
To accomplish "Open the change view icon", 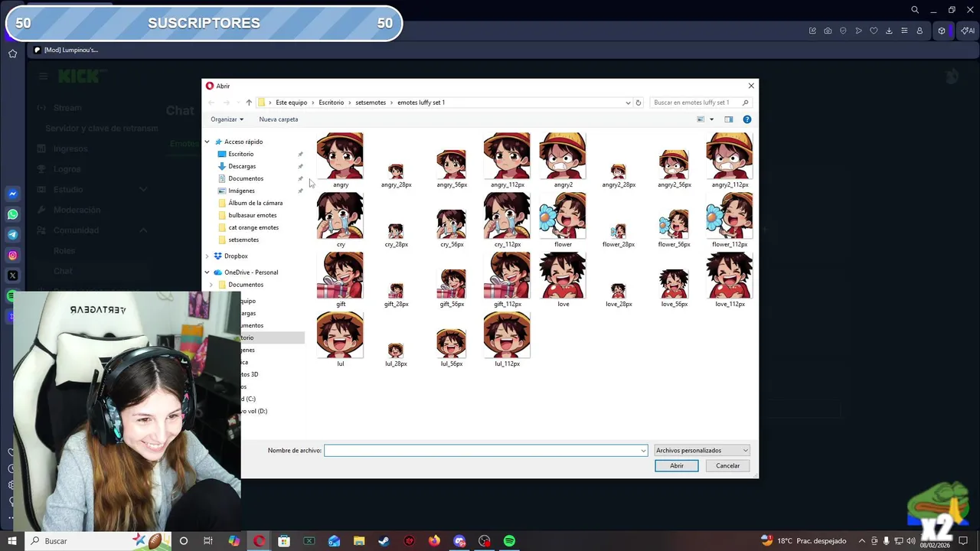I will tap(701, 119).
